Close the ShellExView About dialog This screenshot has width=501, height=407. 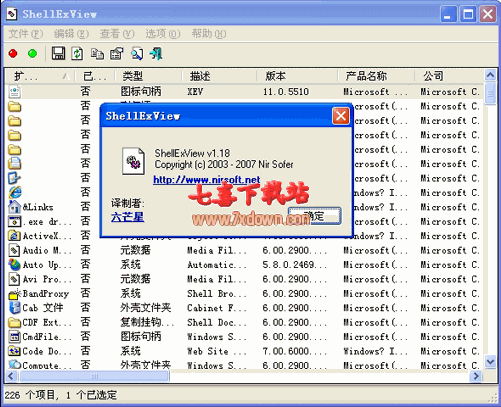[341, 116]
